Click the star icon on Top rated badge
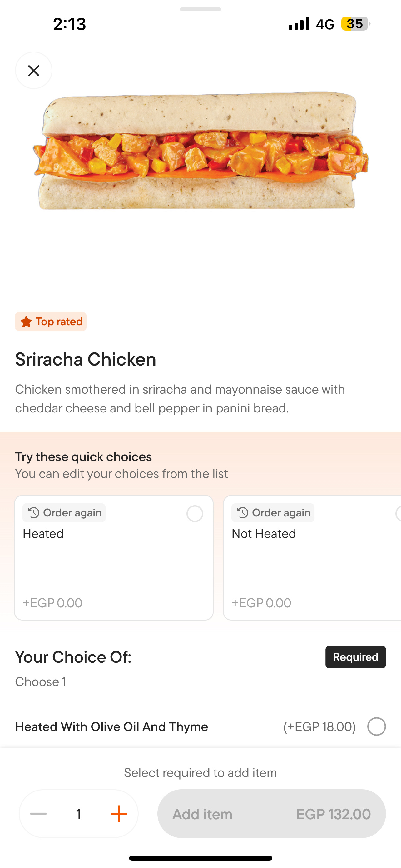401x868 pixels. pos(26,321)
